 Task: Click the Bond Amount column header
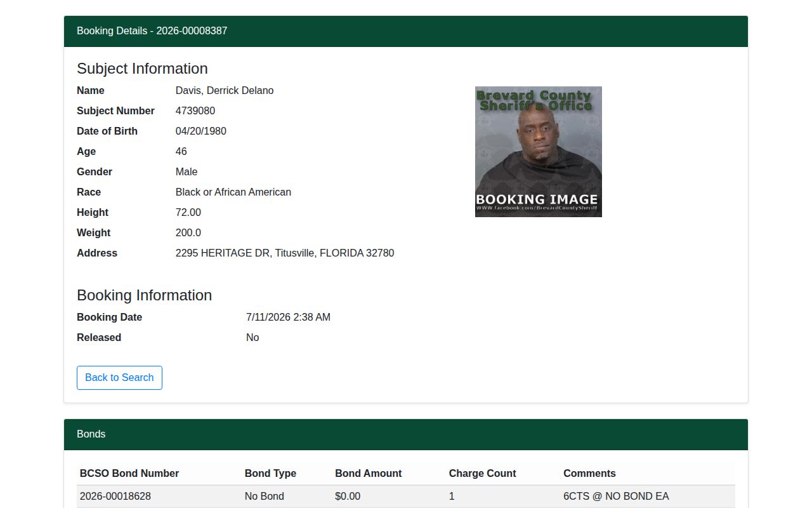pyautogui.click(x=369, y=474)
